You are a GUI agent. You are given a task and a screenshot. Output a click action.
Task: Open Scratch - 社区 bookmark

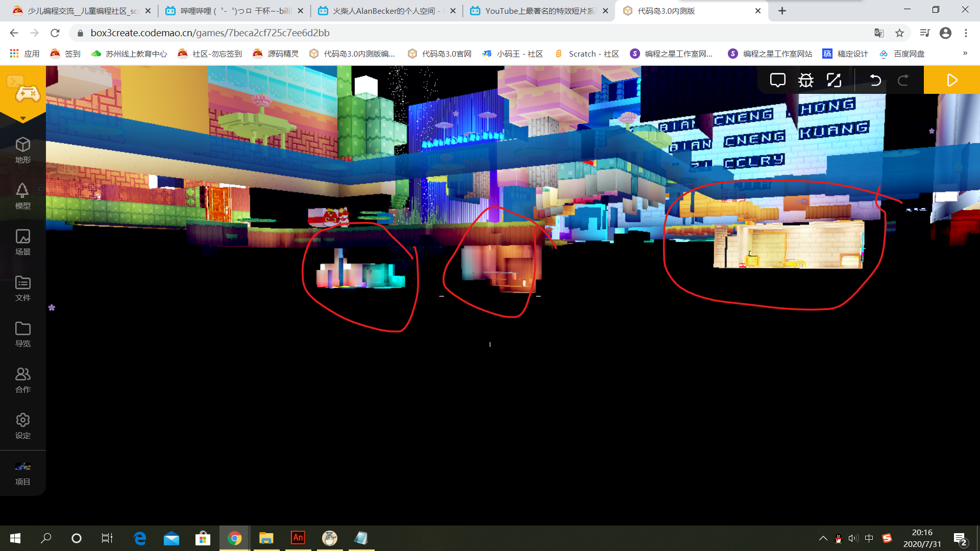pos(587,54)
